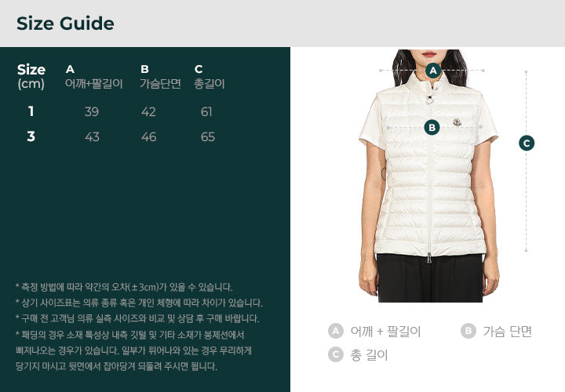Select the size 1 row label
The width and height of the screenshot is (565, 392).
point(31,111)
